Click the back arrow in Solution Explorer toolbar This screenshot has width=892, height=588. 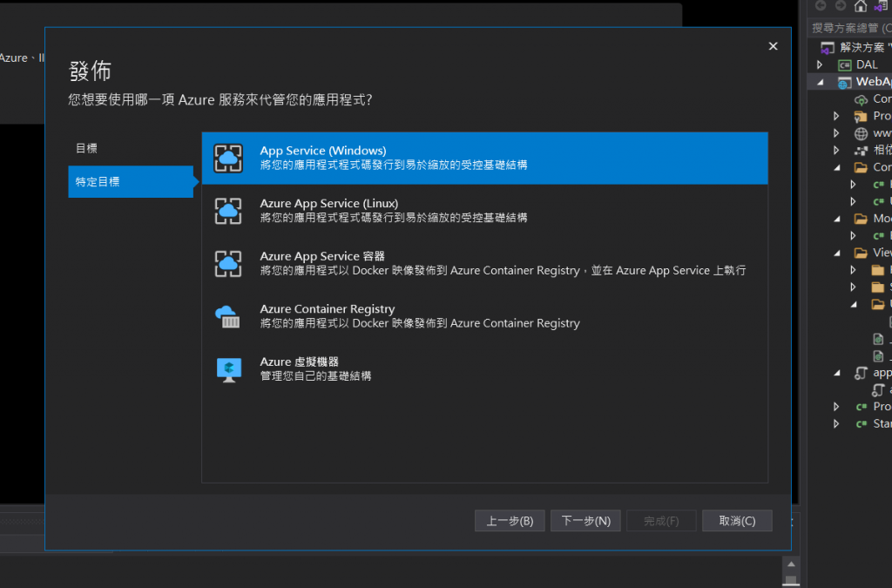point(821,6)
